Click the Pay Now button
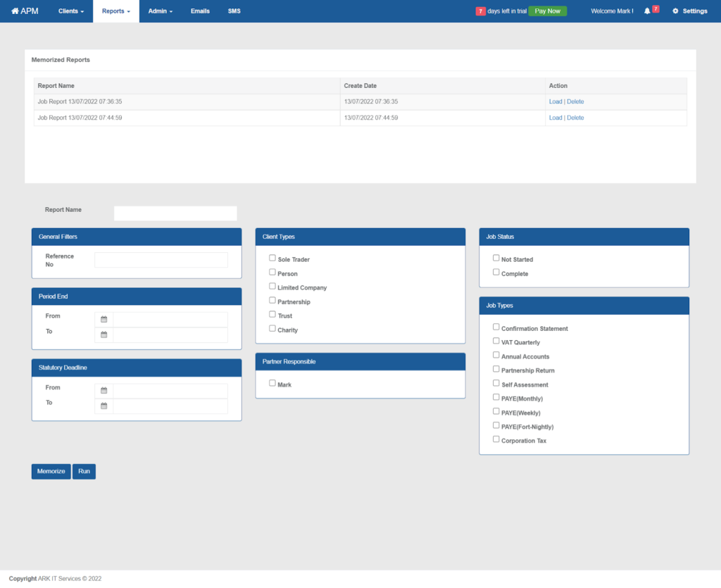The width and height of the screenshot is (721, 588). tap(547, 11)
